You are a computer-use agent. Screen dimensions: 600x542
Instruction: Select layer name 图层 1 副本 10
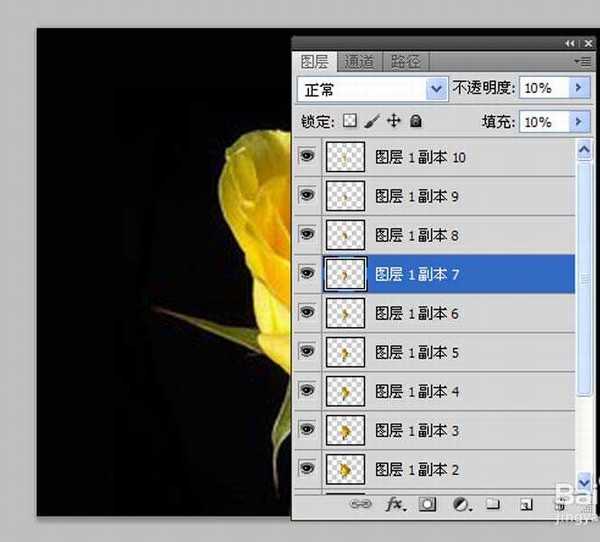pos(420,157)
